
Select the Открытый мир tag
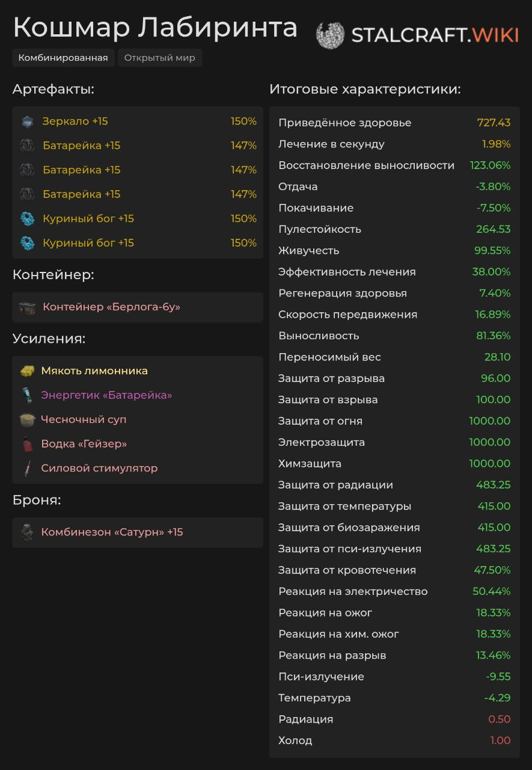(160, 58)
